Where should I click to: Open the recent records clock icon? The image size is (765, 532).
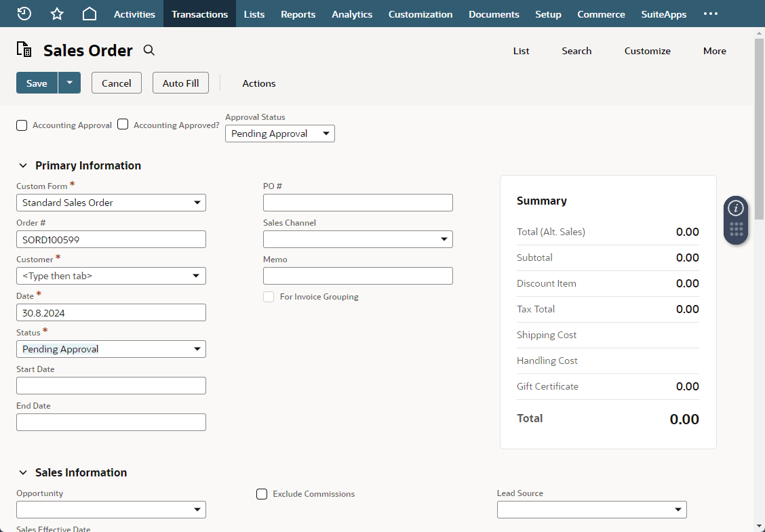[x=23, y=14]
